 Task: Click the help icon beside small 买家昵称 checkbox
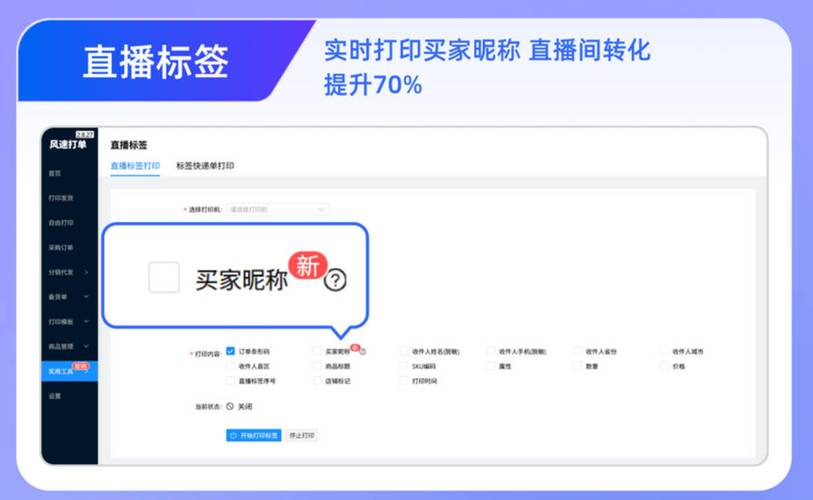coord(362,352)
